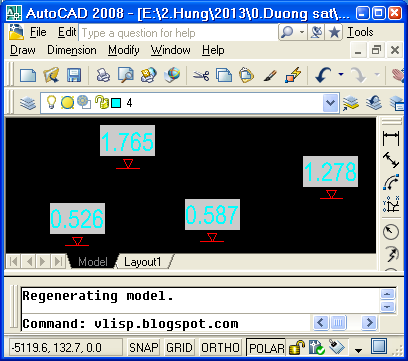Click the cyan layer color swatch
408x361 pixels.
point(116,103)
